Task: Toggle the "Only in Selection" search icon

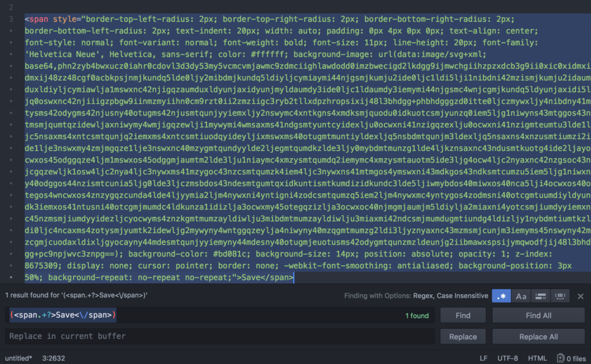Action: (540, 295)
